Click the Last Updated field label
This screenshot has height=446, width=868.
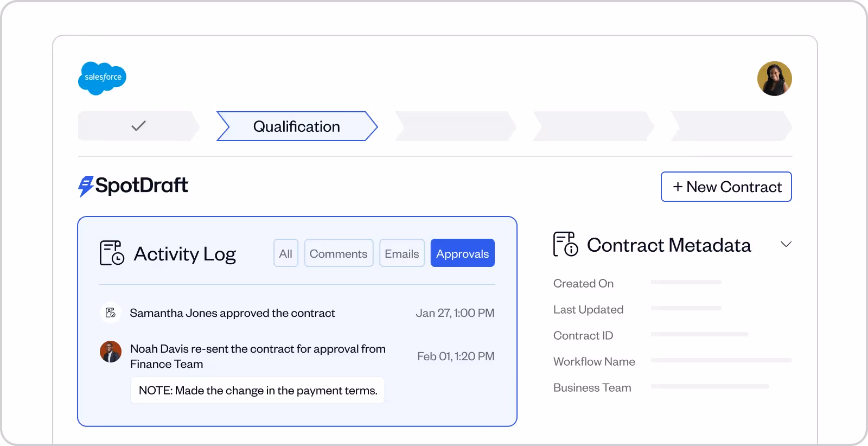coord(588,309)
